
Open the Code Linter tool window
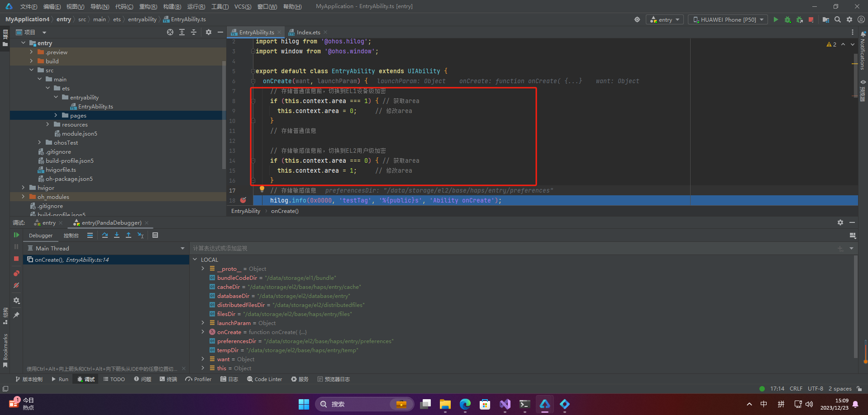tap(264, 379)
